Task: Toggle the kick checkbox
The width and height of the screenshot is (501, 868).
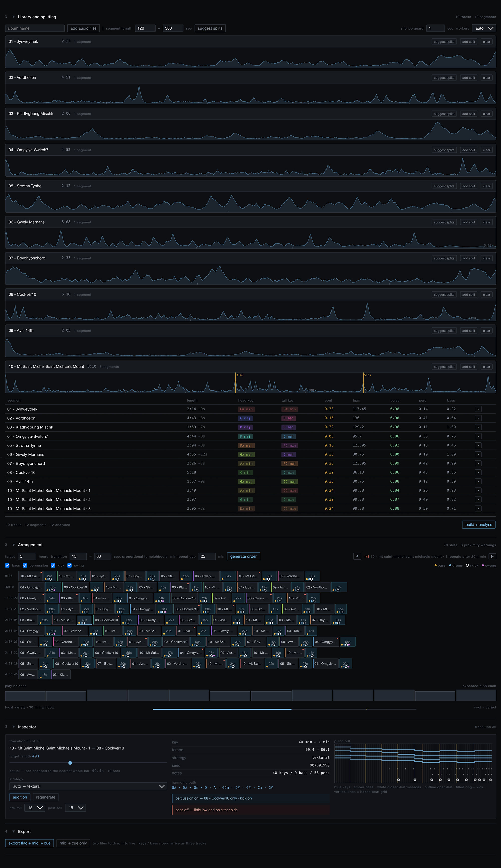Action: 53,565
